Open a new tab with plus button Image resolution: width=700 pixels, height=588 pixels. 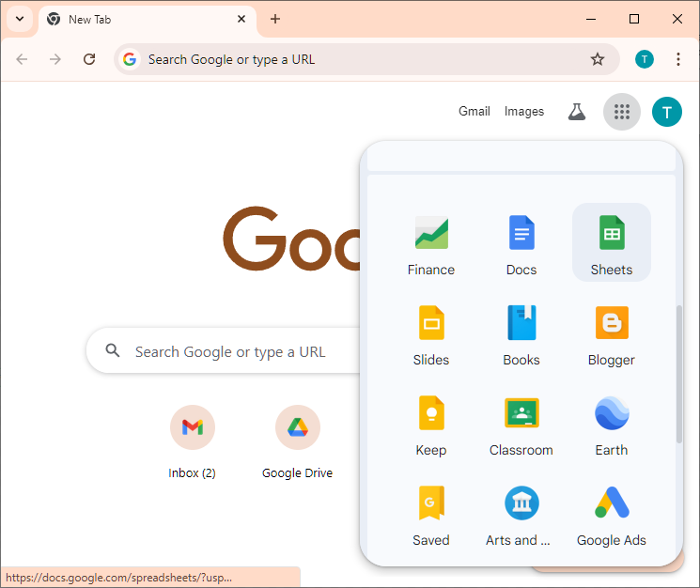[x=275, y=19]
